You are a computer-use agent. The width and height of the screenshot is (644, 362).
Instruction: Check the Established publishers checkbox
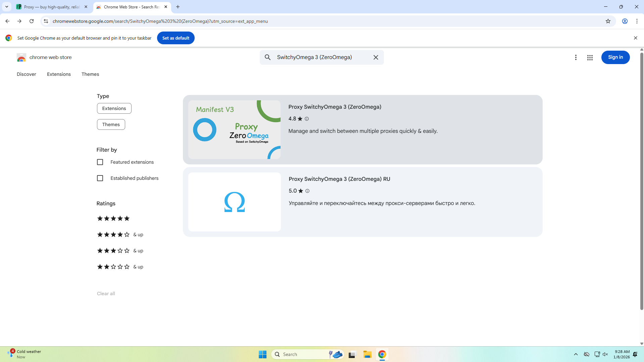pos(100,178)
